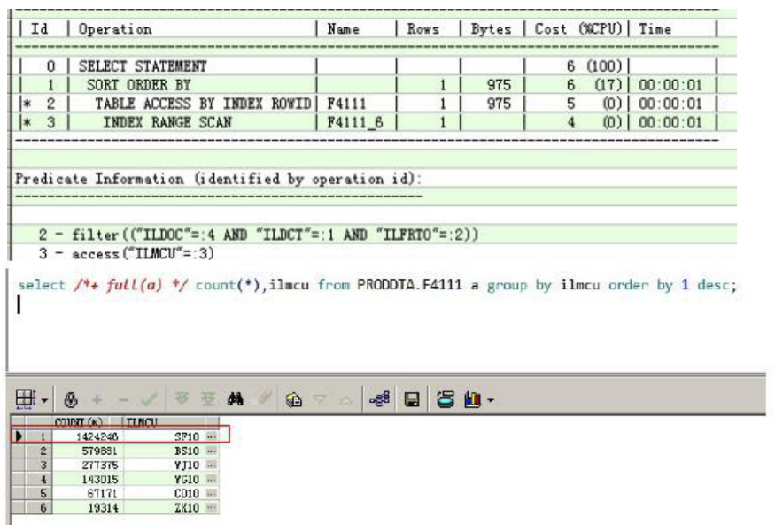Screen dimensions: 775x532
Task: Click the floppy disk save icon
Action: 412,399
